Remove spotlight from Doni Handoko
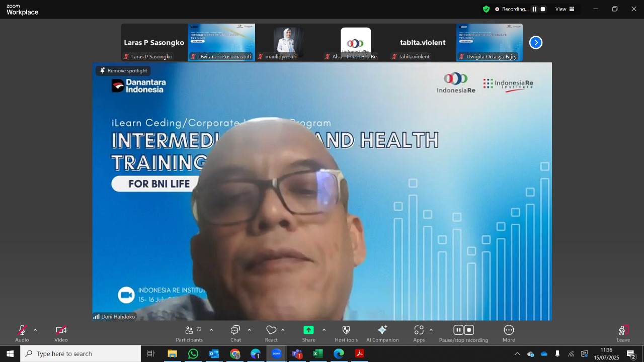The image size is (644, 362). (123, 71)
